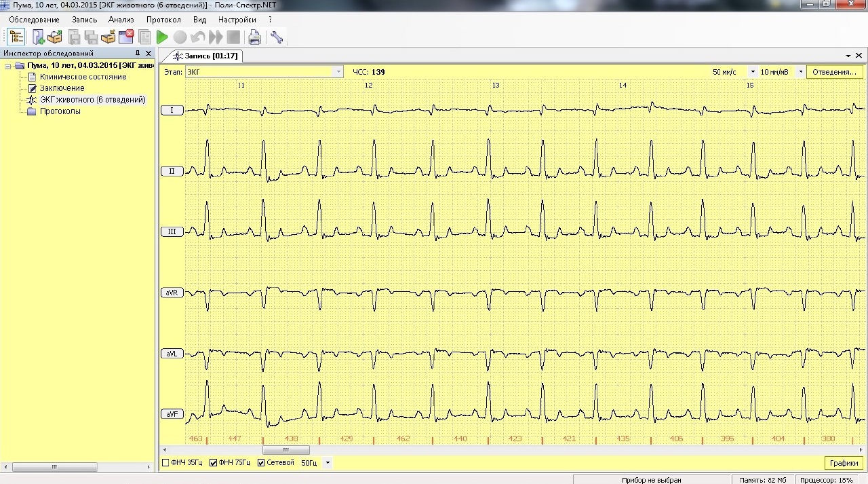Uncheck the Сетевой filter checkbox

pos(261,463)
